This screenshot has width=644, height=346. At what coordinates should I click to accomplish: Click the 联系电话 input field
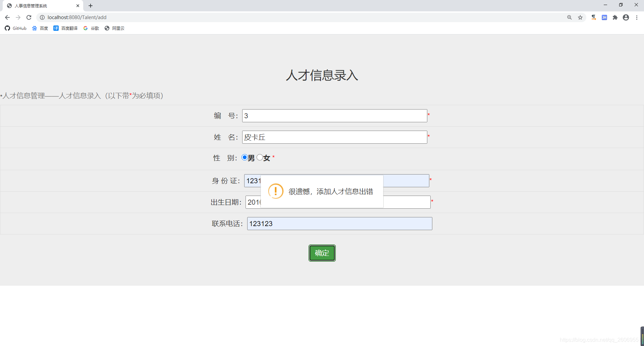[x=340, y=224]
